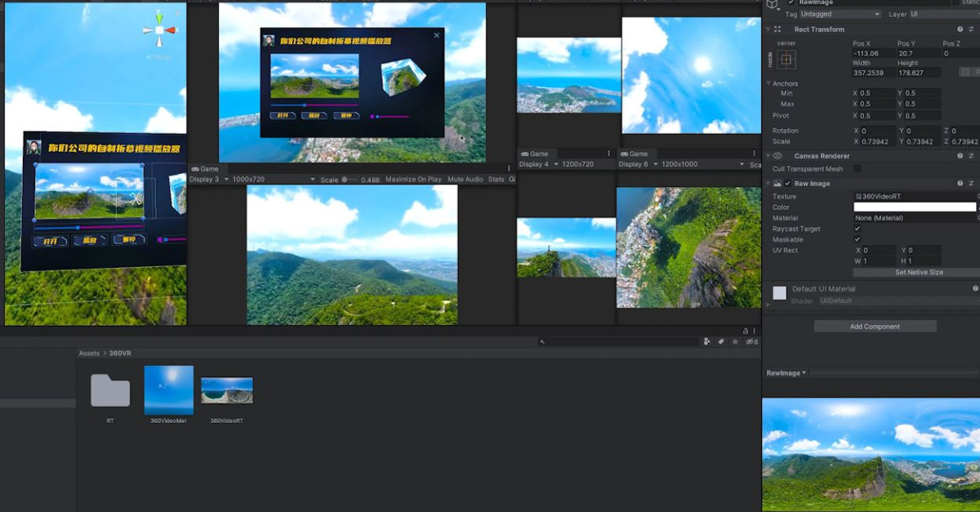
Task: Click the scene orientation gizmo
Action: coord(159,31)
